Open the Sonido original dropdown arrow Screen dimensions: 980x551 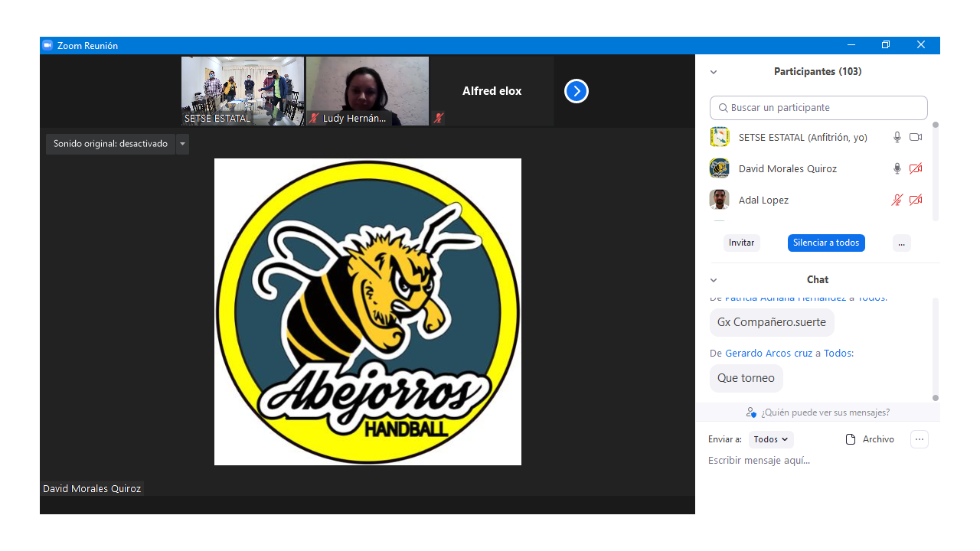tap(182, 144)
